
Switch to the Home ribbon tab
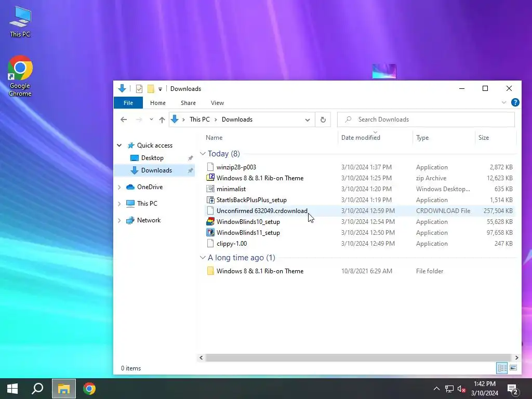(158, 103)
